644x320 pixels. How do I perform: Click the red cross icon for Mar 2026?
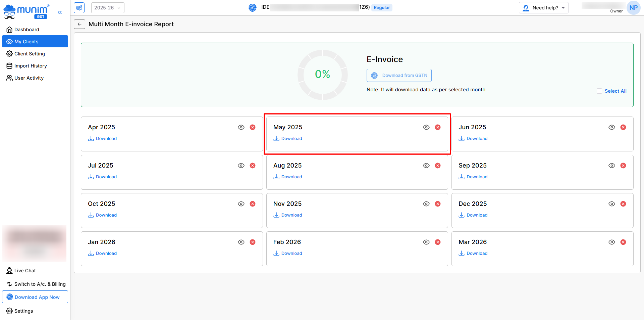(x=623, y=242)
